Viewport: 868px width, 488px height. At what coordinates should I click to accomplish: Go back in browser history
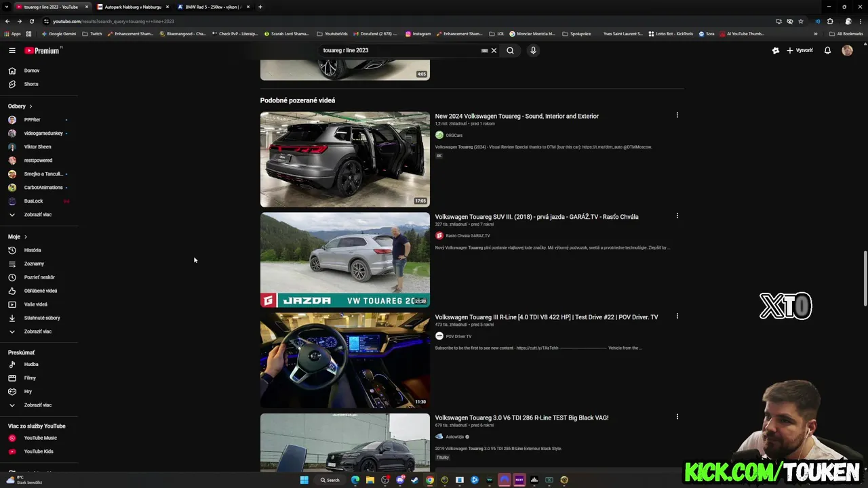click(x=7, y=21)
